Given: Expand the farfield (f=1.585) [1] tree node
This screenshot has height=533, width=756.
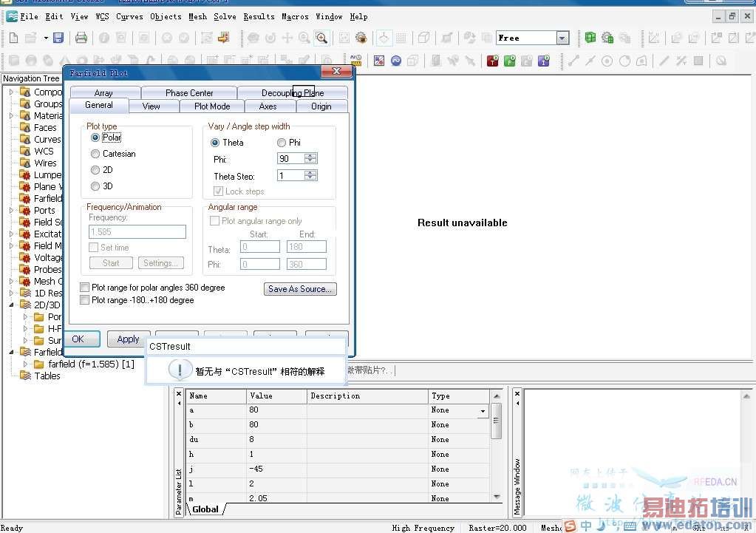Looking at the screenshot, I should pyautogui.click(x=26, y=364).
